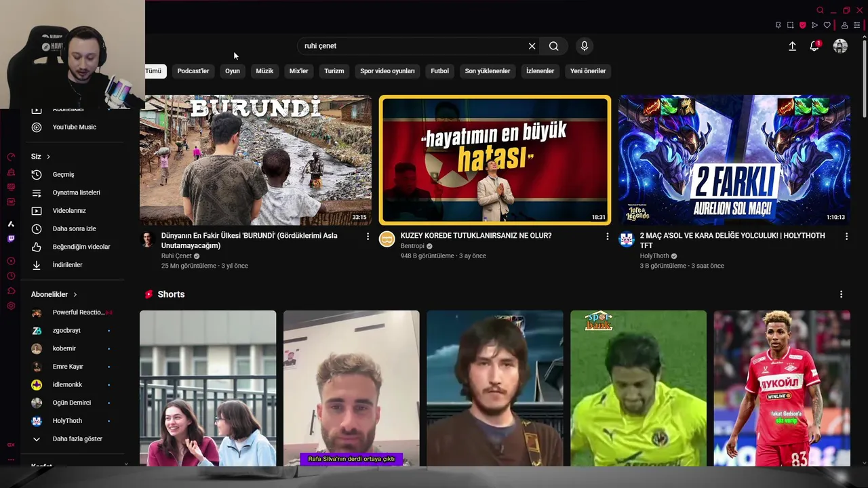The height and width of the screenshot is (488, 868).
Task: Open the account avatar menu
Action: [x=840, y=46]
